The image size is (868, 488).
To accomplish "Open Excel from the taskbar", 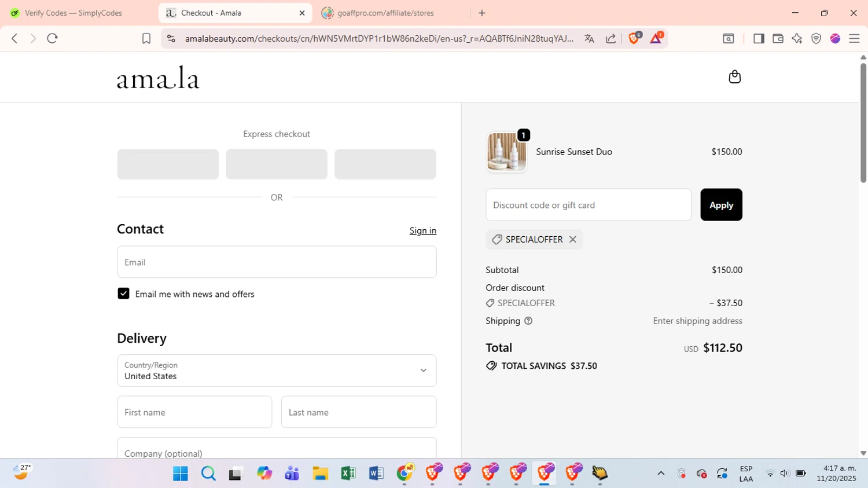I will (348, 474).
